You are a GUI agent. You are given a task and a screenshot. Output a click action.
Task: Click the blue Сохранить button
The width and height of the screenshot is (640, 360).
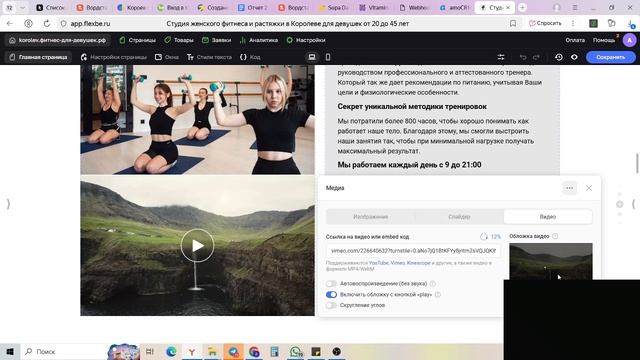(611, 57)
